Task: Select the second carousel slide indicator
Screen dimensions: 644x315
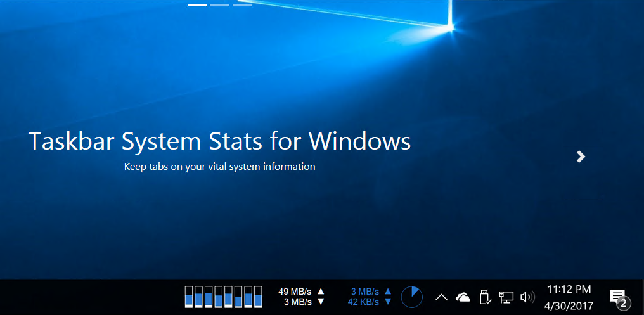Action: tap(220, 5)
